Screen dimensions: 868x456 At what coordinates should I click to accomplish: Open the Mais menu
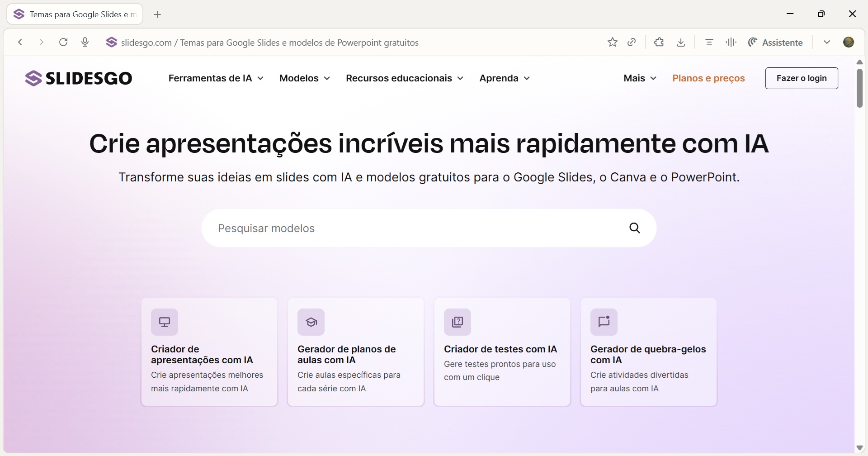(640, 78)
